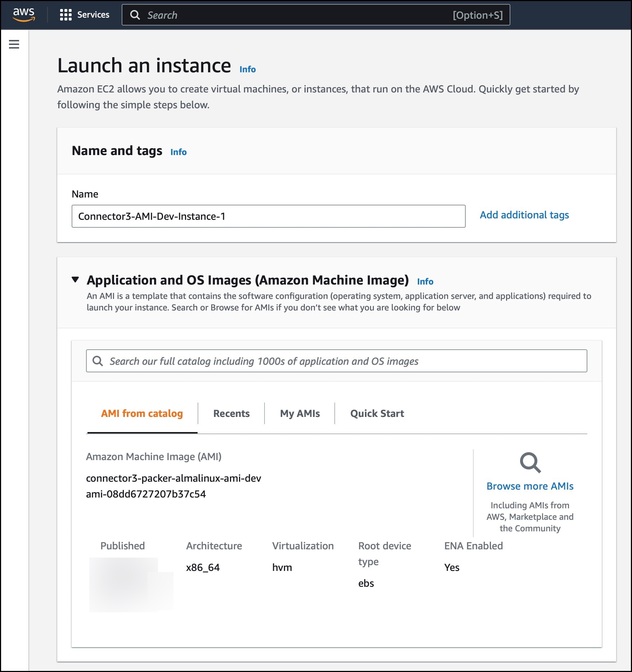Click the hvm virtualization value
This screenshot has height=672, width=632.
click(282, 567)
